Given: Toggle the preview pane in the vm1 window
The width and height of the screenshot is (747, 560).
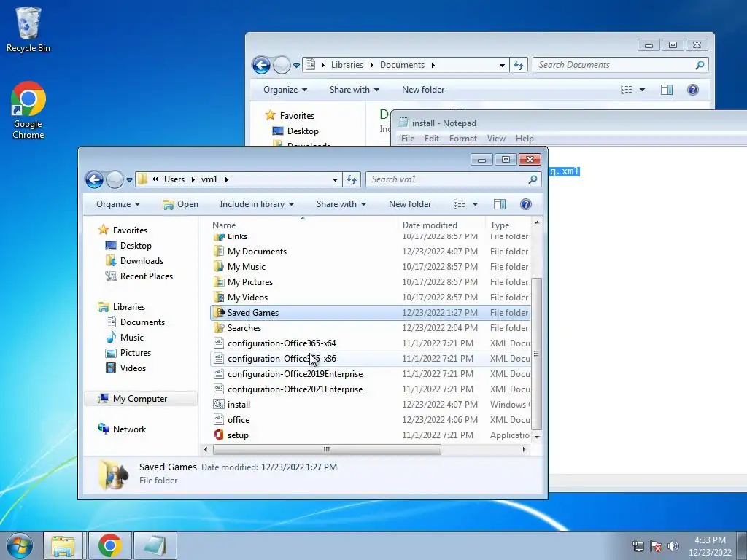Looking at the screenshot, I should (499, 204).
